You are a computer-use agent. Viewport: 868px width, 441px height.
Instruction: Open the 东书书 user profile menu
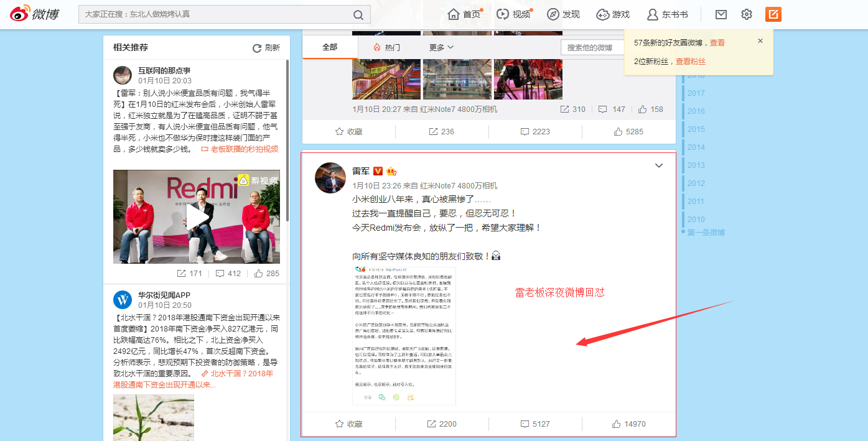point(668,14)
